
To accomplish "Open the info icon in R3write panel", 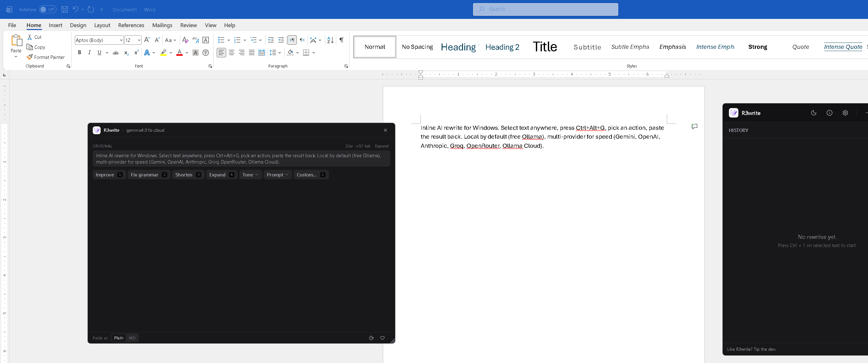I will [x=830, y=113].
